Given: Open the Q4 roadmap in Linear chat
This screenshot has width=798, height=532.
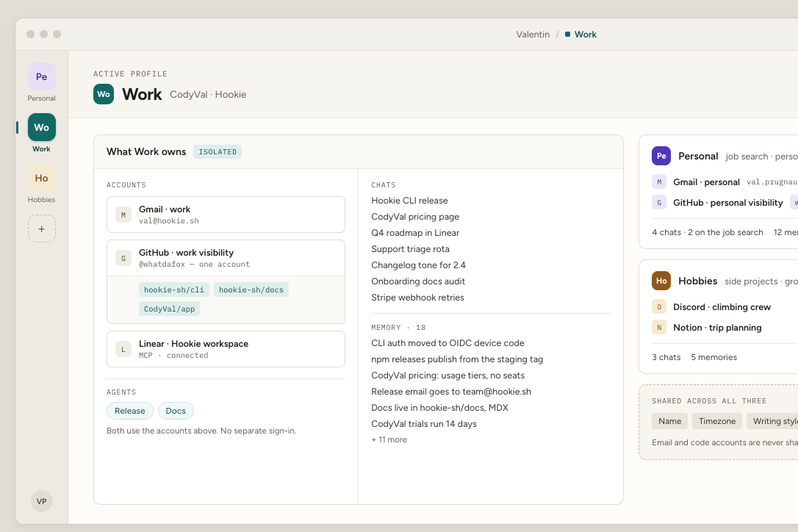Looking at the screenshot, I should [x=415, y=233].
